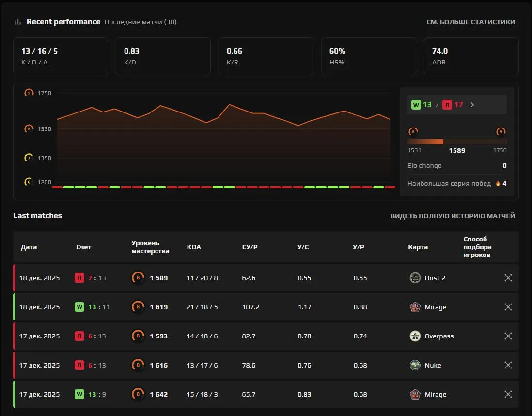Click the У/Р column header

[x=358, y=247]
